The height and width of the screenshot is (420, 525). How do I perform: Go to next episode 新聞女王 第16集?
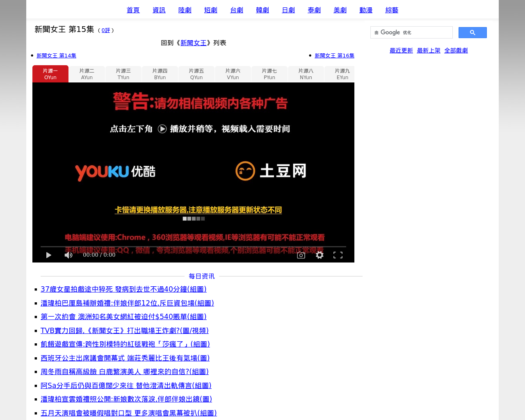pos(334,55)
